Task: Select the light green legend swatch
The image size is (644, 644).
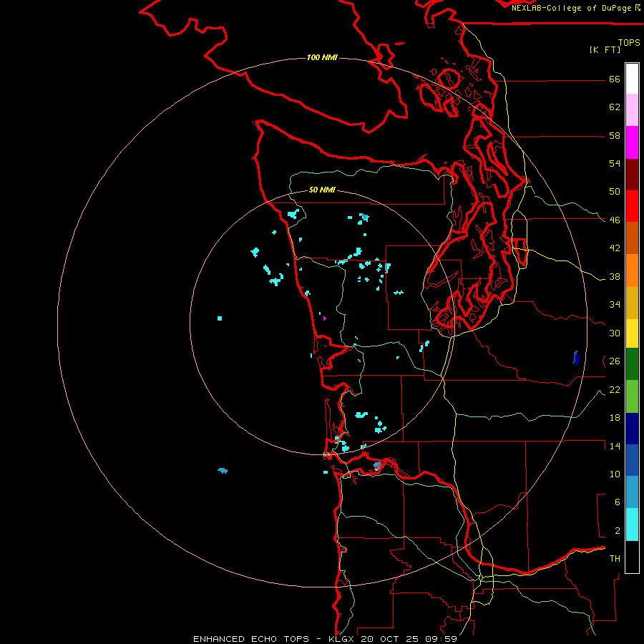Action: pos(632,396)
